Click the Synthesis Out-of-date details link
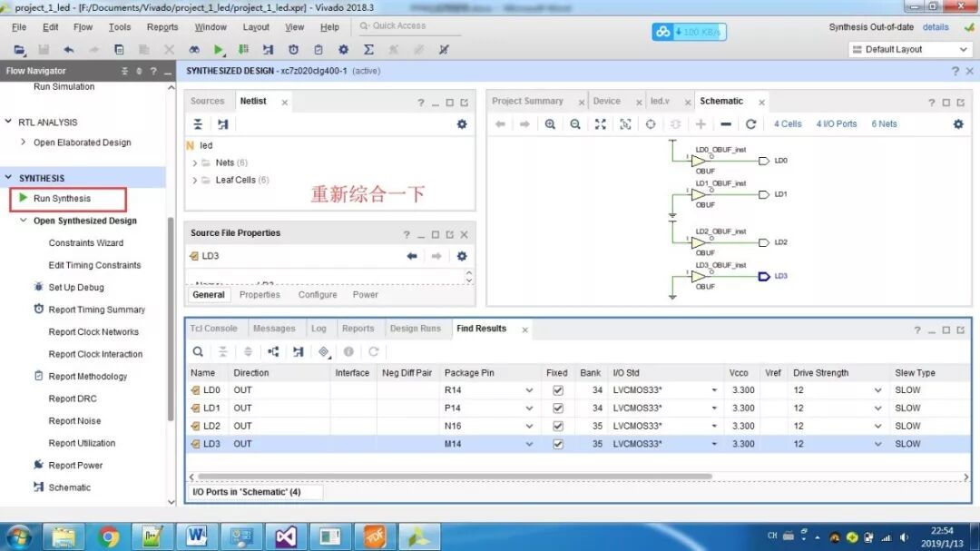The image size is (980, 551). click(x=935, y=27)
